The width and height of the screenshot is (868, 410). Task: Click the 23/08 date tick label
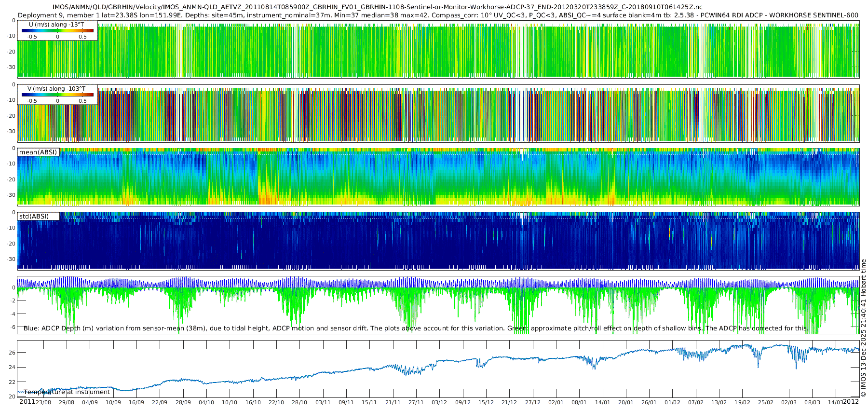pyautogui.click(x=43, y=402)
